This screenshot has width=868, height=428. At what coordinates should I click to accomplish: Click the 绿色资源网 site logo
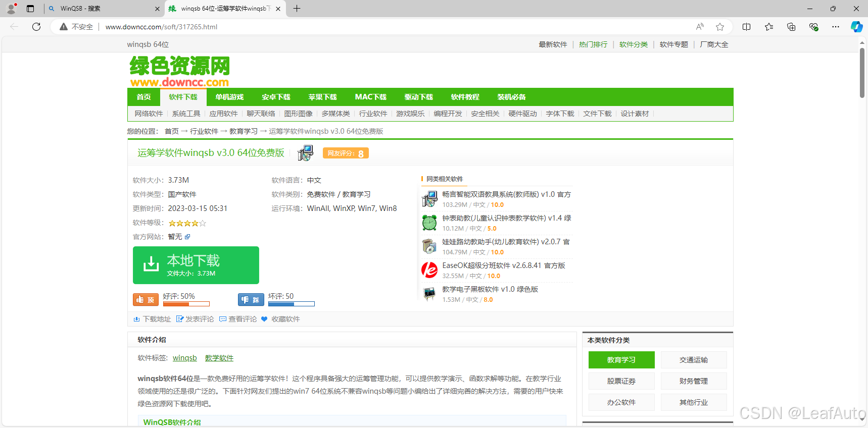(179, 71)
